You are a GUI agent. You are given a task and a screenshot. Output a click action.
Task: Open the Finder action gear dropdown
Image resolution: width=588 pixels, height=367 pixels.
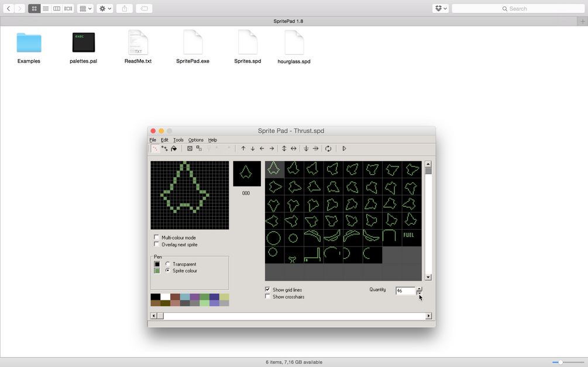tap(105, 9)
